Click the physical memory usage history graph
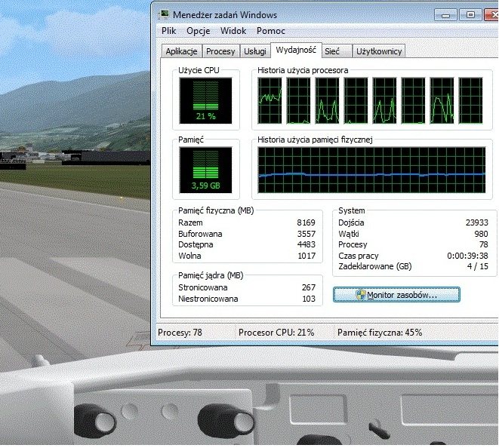The width and height of the screenshot is (499, 448). point(372,172)
